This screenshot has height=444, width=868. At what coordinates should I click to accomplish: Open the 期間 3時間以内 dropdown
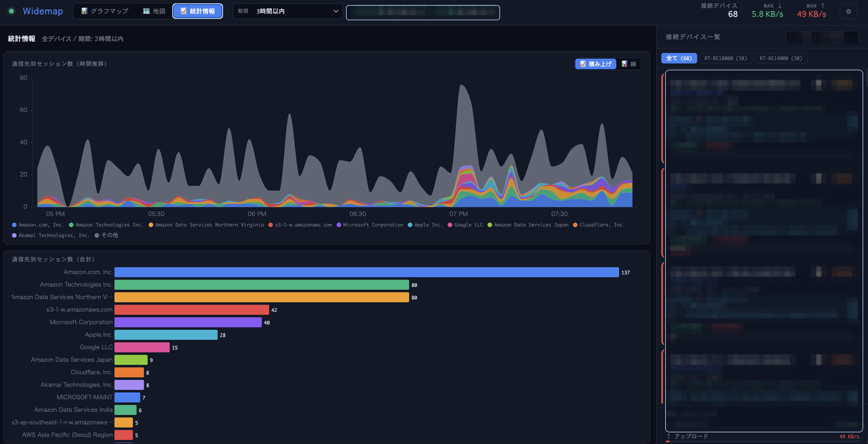tap(288, 11)
